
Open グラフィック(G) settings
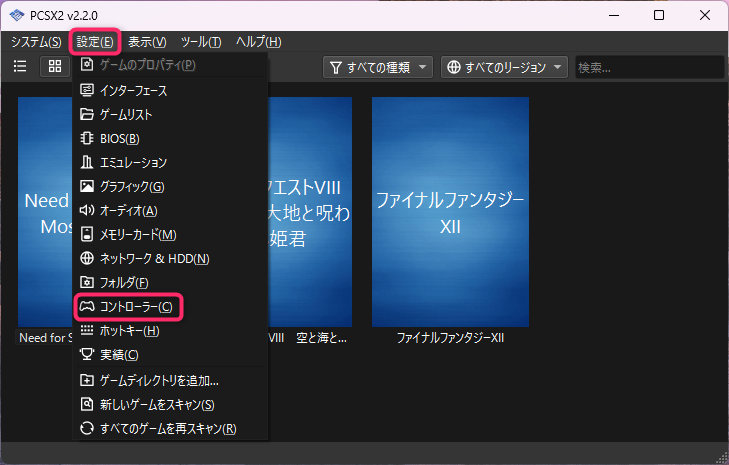(x=170, y=186)
